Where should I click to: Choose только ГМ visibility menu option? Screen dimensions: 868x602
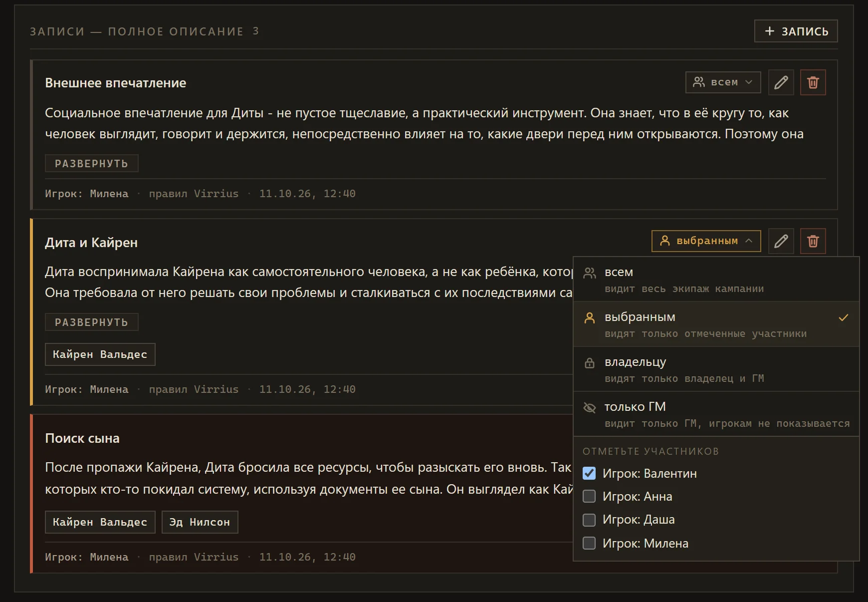pyautogui.click(x=716, y=414)
